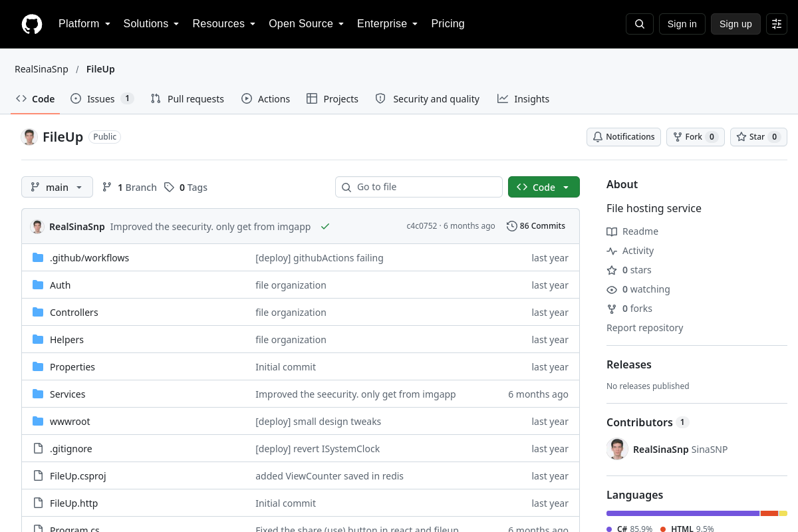
Task: Click the star icon beside 0 stars
Action: [x=612, y=270]
